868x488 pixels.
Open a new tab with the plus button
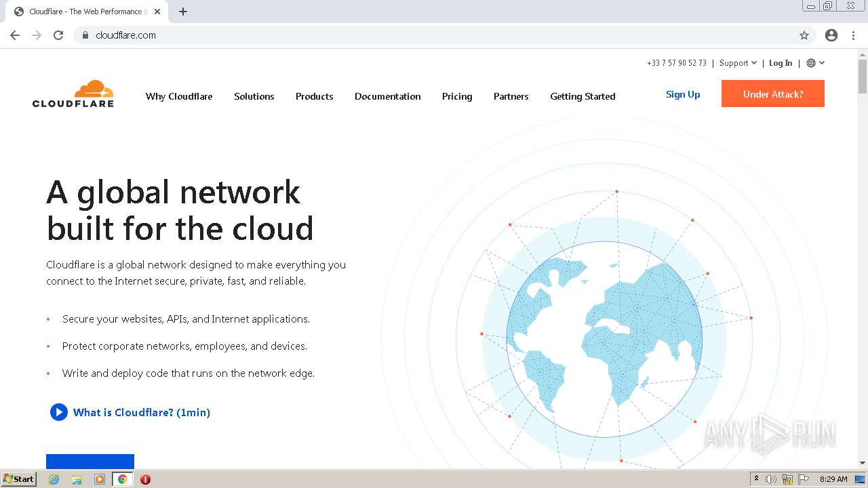[x=183, y=12]
